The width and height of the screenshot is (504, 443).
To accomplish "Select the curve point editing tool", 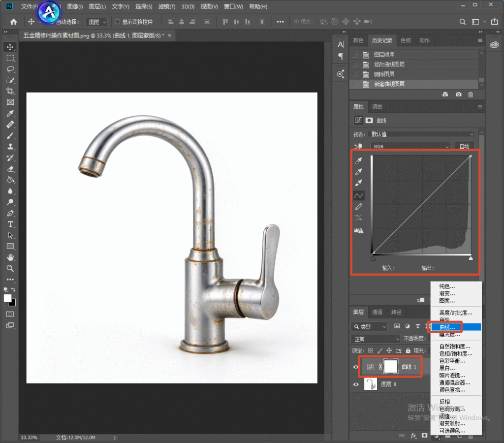I will 359,195.
